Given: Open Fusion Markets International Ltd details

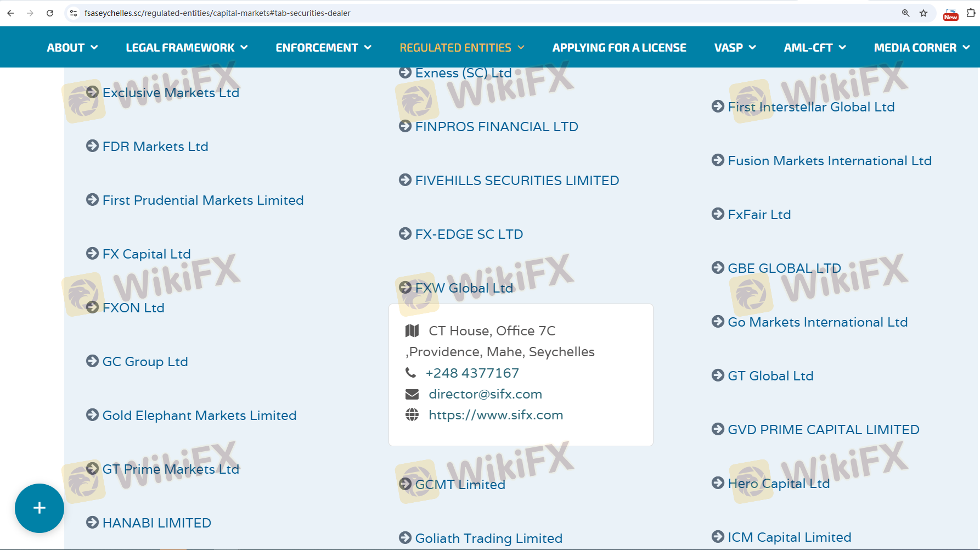Looking at the screenshot, I should pyautogui.click(x=822, y=161).
